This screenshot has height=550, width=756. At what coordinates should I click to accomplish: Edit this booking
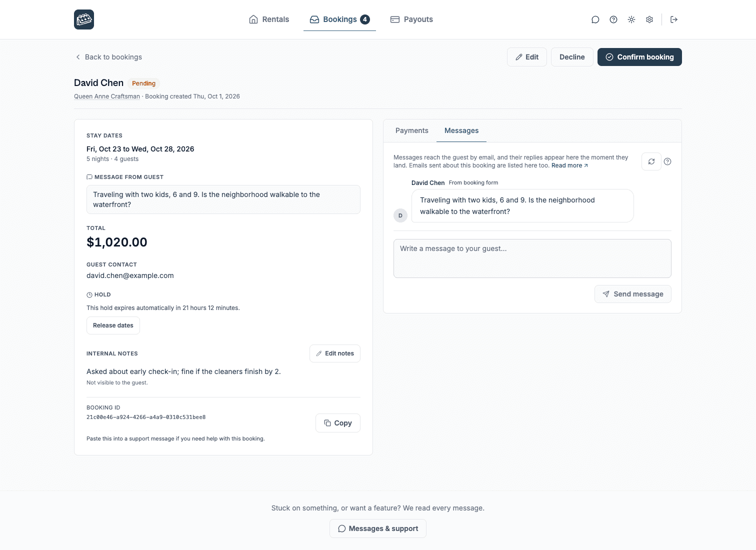(527, 57)
